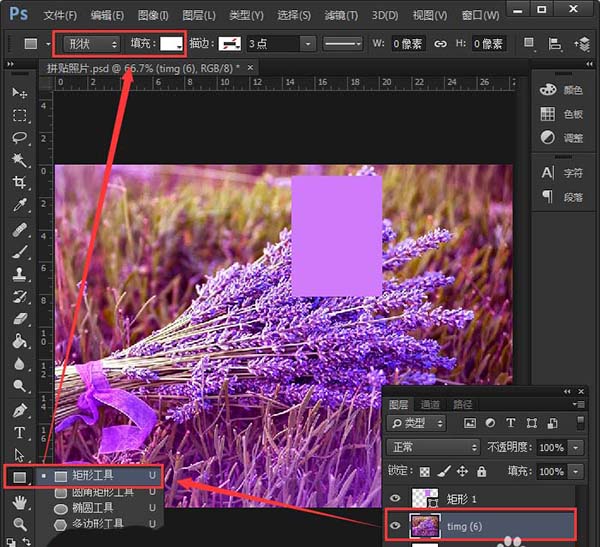Viewport: 600px width, 547px height.
Task: Select the Move tool
Action: coord(19,92)
